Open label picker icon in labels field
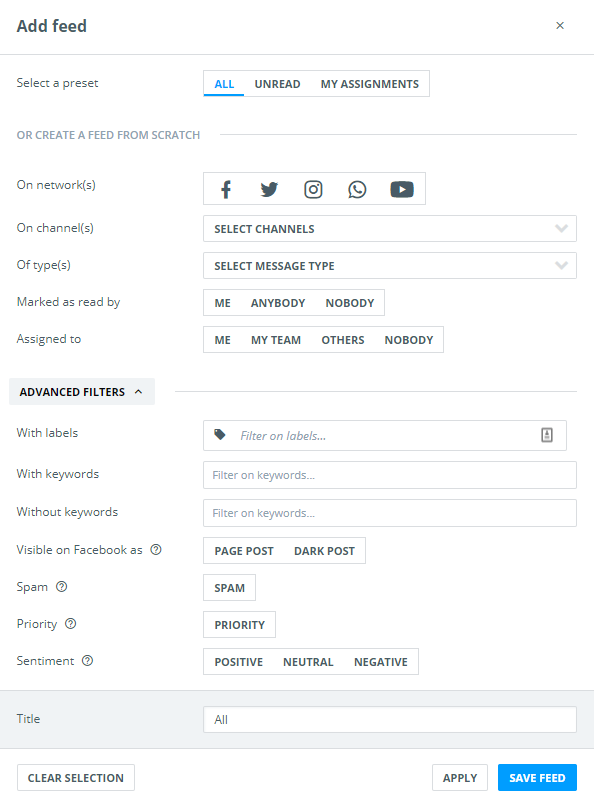This screenshot has height=803, width=594. 547,435
